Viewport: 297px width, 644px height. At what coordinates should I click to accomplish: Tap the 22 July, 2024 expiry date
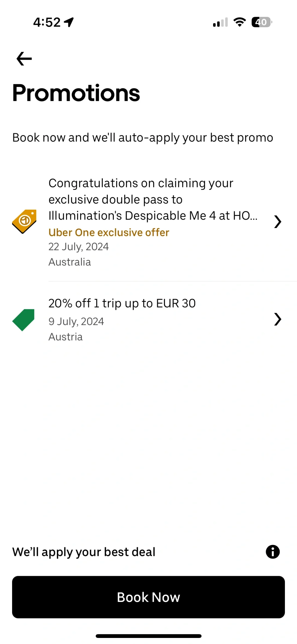point(78,247)
